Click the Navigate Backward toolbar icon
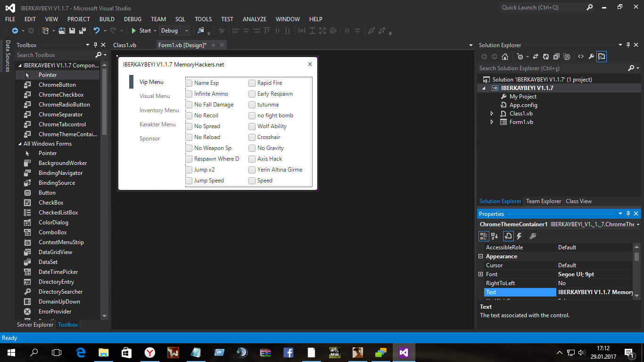The height and width of the screenshot is (362, 644). tap(15, 31)
